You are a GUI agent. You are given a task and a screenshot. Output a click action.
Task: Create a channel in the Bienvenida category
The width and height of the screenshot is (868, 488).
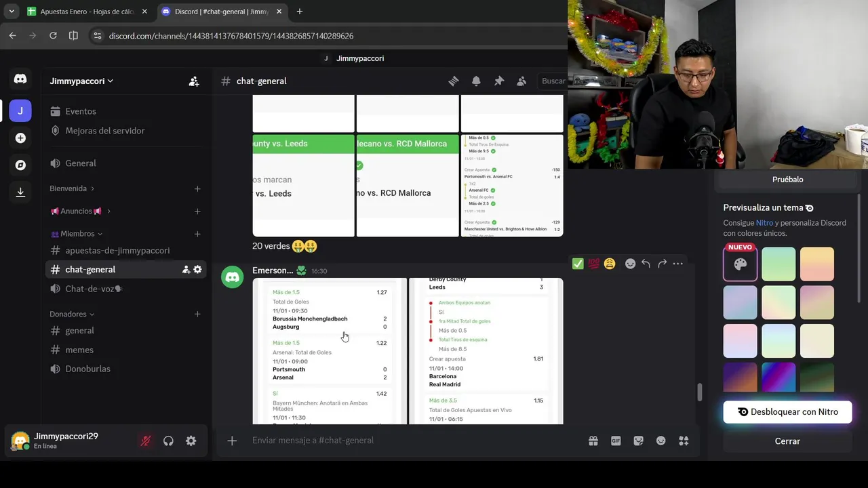pyautogui.click(x=197, y=188)
